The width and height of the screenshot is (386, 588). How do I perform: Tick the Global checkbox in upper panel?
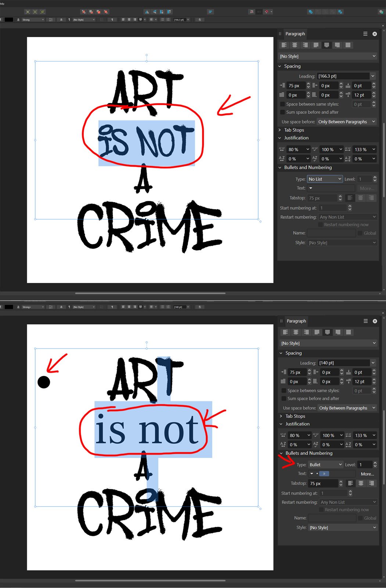(x=360, y=233)
